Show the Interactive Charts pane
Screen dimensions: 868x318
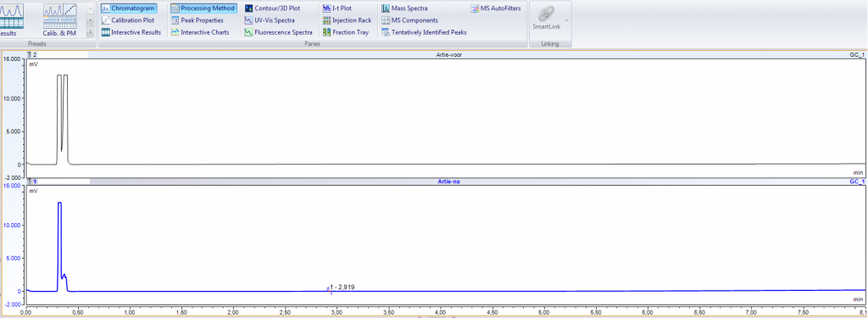click(200, 32)
